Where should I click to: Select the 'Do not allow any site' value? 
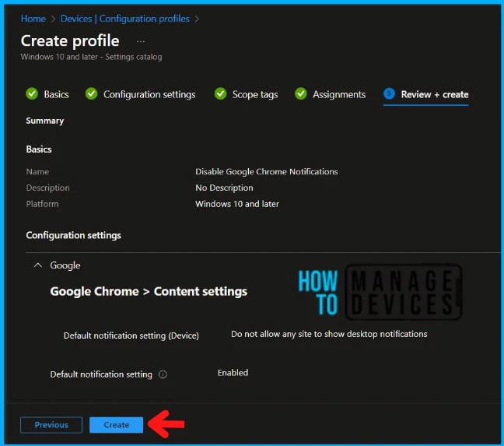(329, 334)
